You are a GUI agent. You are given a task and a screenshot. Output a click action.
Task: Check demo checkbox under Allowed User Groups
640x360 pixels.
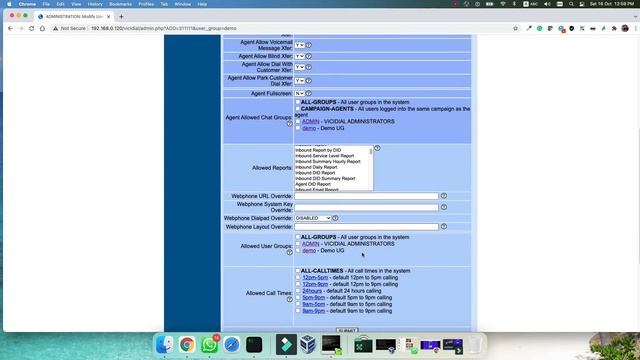coord(298,250)
